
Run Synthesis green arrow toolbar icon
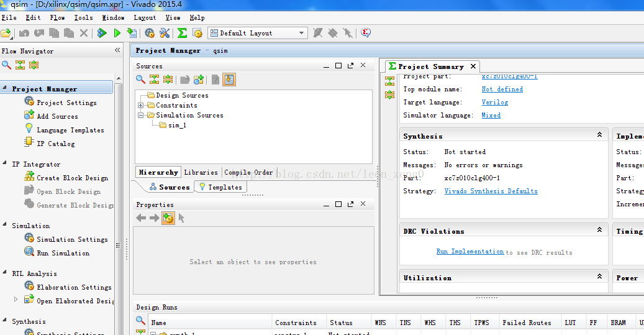(x=102, y=33)
